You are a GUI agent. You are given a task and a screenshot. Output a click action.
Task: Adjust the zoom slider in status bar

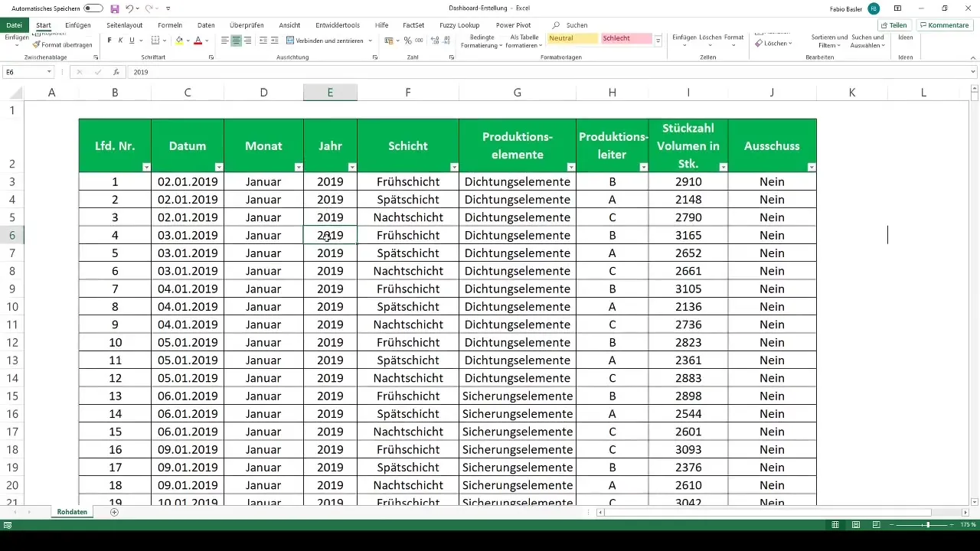coord(927,525)
